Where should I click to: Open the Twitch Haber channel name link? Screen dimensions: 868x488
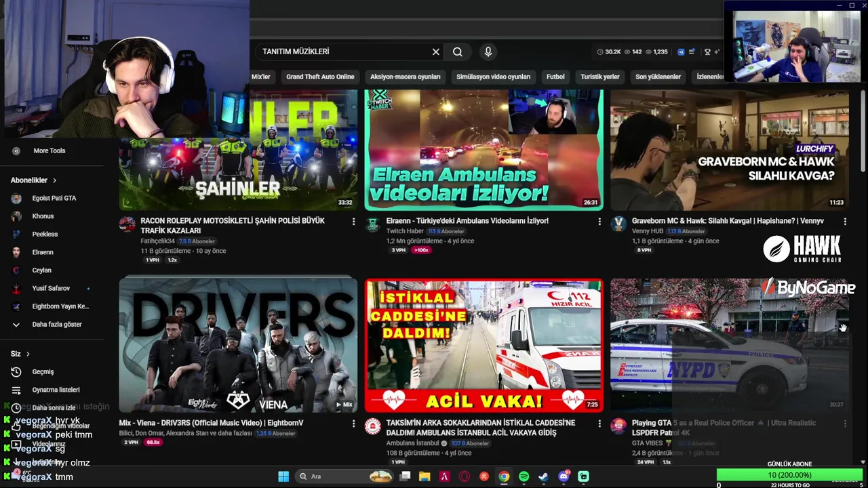(405, 231)
